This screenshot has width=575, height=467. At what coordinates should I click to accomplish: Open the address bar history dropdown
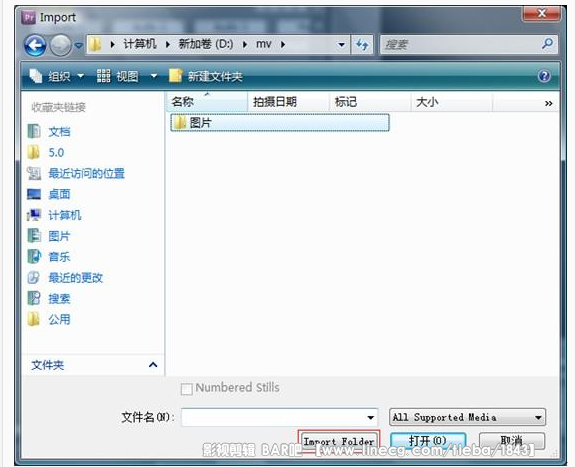[x=341, y=45]
